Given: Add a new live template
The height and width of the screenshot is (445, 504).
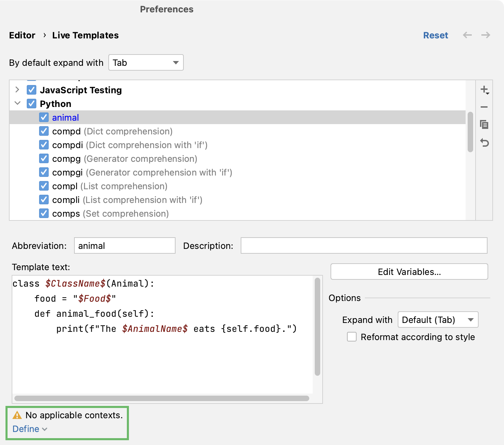Looking at the screenshot, I should tap(484, 90).
